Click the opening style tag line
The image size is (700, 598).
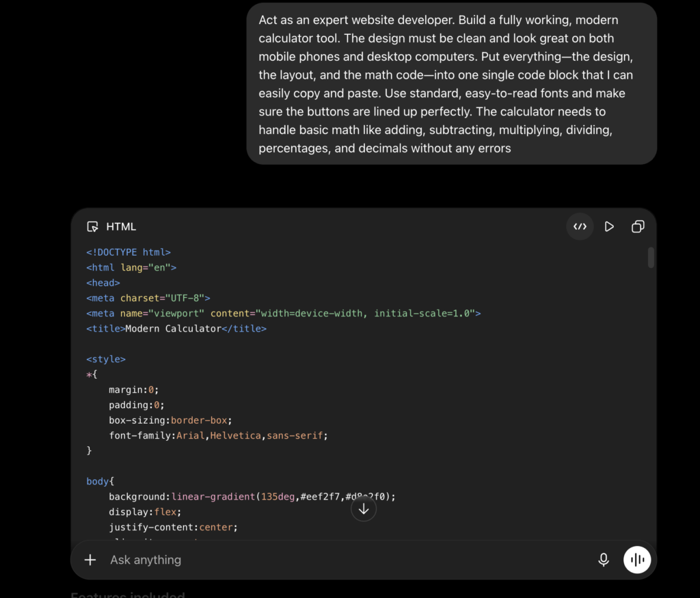[x=106, y=359]
